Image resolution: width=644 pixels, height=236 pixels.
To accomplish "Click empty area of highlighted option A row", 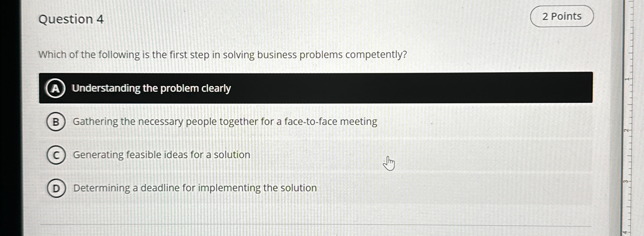I will click(x=403, y=88).
